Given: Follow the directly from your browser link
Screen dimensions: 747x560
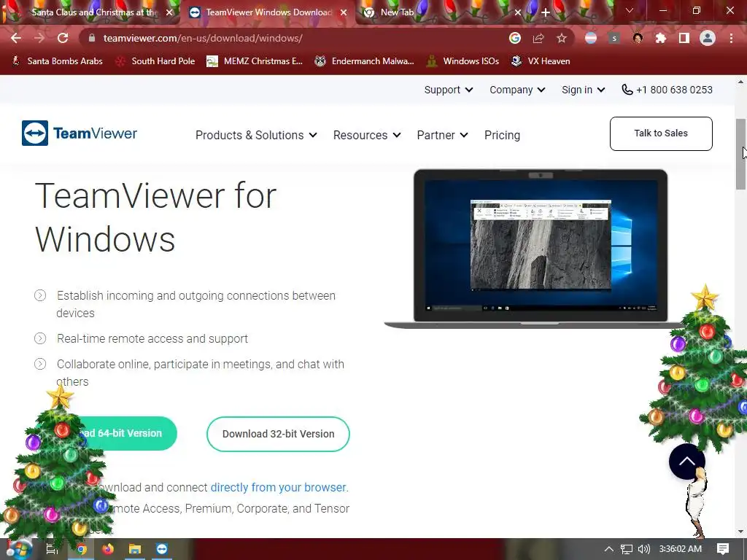Looking at the screenshot, I should 279,487.
